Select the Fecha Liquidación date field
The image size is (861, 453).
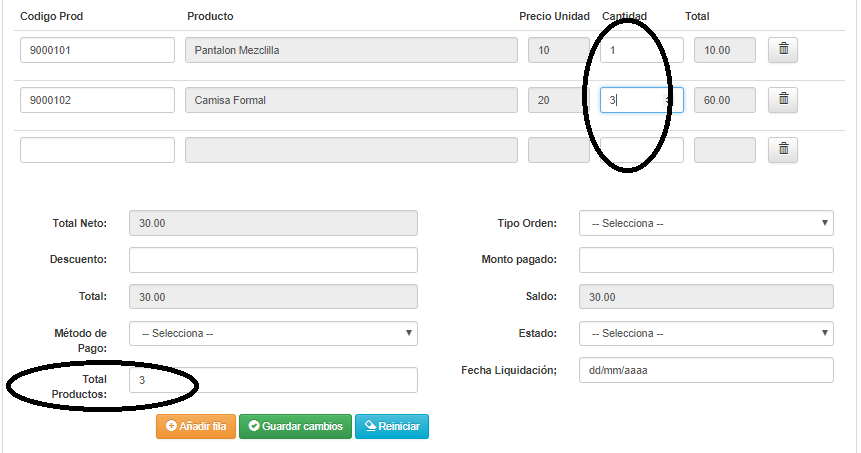[x=706, y=370]
